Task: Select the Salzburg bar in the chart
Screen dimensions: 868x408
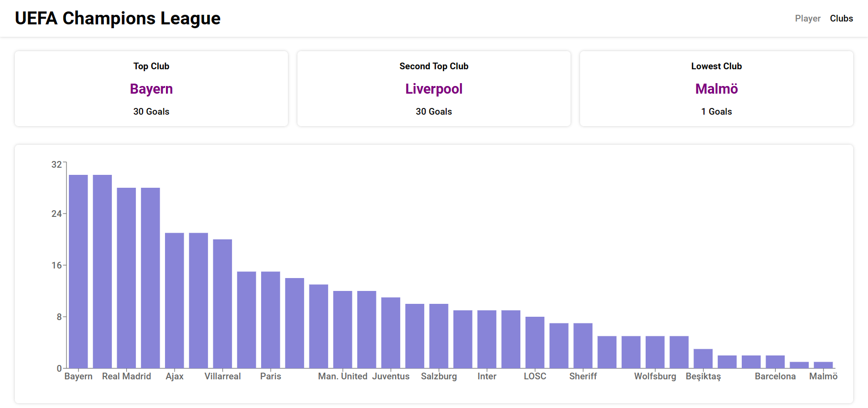Action: [439, 336]
